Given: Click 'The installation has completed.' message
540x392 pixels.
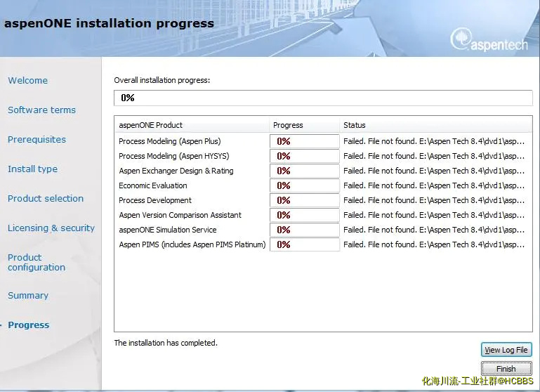Looking at the screenshot, I should tap(166, 343).
